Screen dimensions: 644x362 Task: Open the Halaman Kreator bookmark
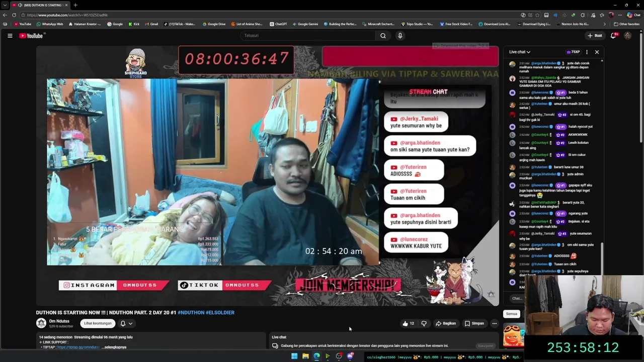pos(86,24)
